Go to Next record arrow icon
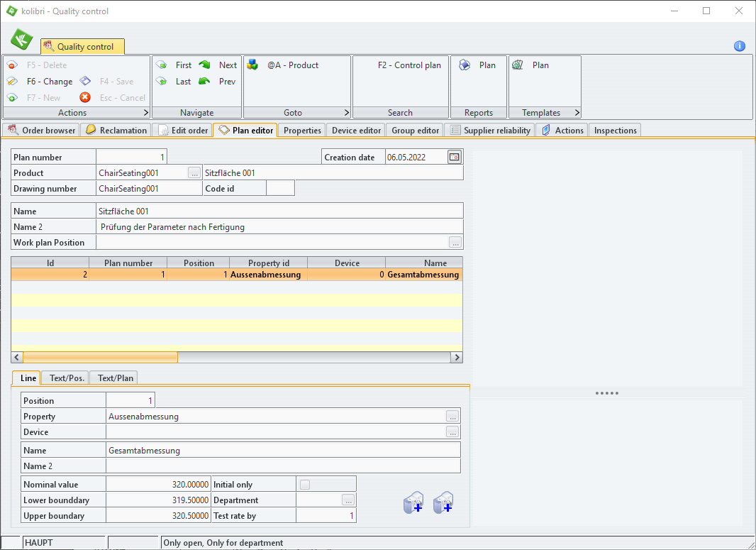 tap(204, 65)
